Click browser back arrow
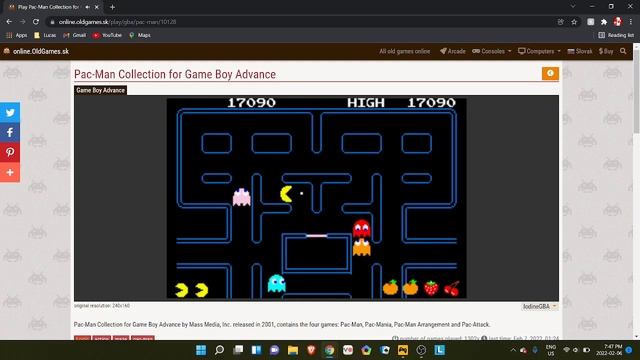This screenshot has width=640, height=360. pyautogui.click(x=9, y=22)
